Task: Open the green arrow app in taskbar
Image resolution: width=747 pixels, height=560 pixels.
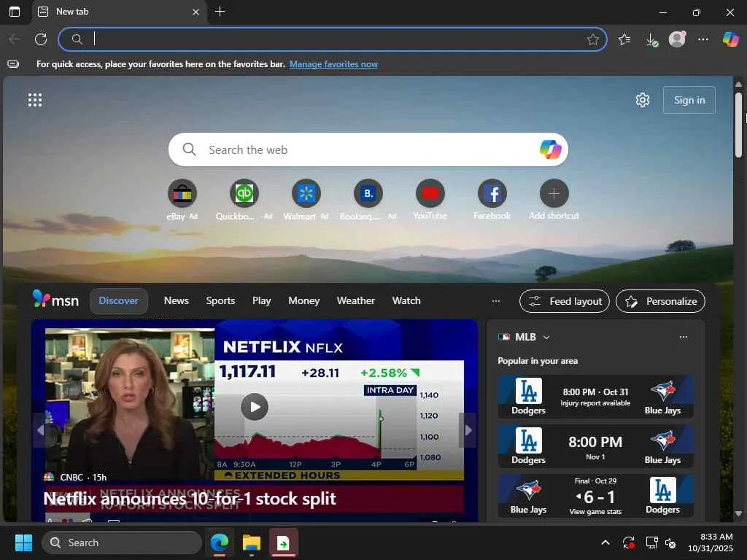Action: pyautogui.click(x=284, y=542)
